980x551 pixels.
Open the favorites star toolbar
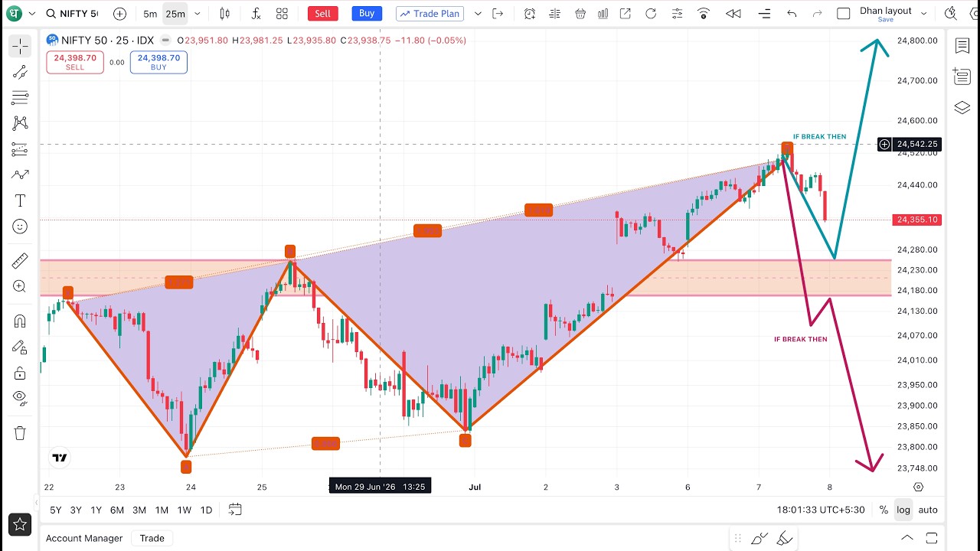[x=20, y=525]
